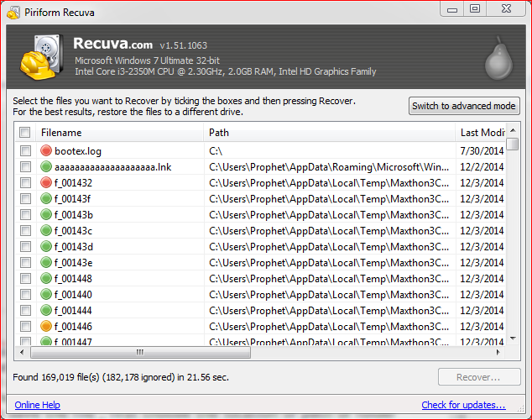This screenshot has width=532, height=420.
Task: Tick the checkbox for f_00143e
Action: [25, 262]
